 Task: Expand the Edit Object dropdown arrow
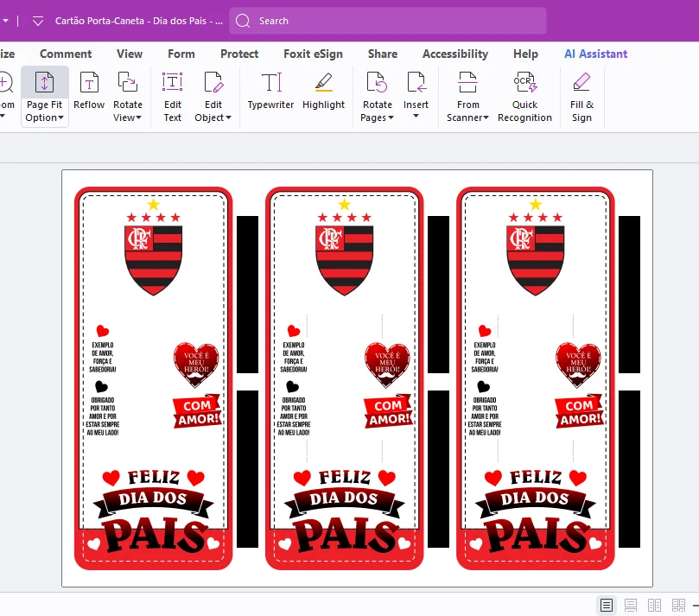(x=228, y=117)
